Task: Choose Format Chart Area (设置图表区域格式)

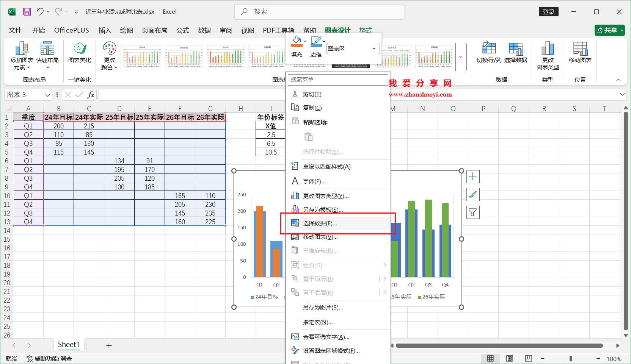Action: 338,351
